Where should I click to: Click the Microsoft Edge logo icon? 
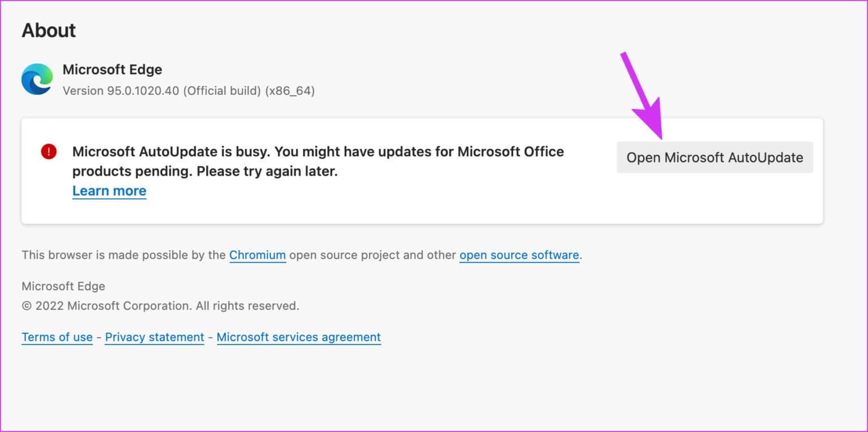point(37,79)
